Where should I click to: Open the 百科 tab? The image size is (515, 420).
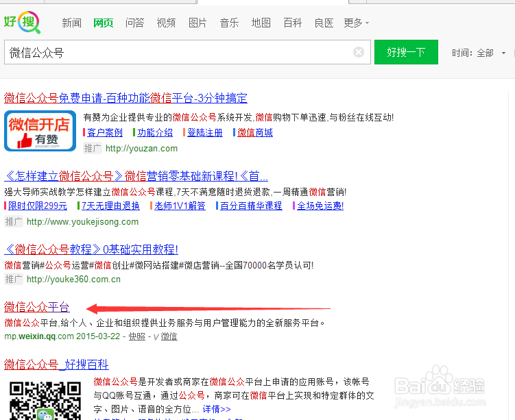pyautogui.click(x=292, y=23)
